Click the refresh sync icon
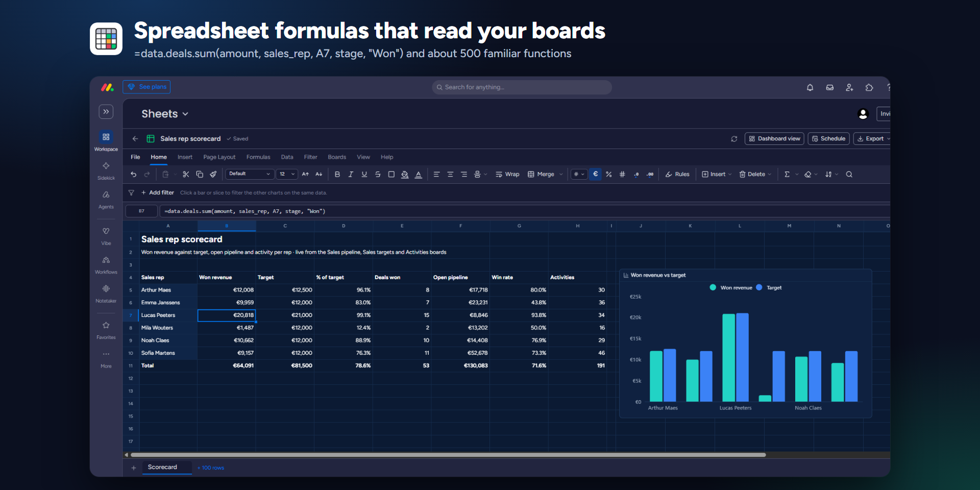 pyautogui.click(x=734, y=139)
